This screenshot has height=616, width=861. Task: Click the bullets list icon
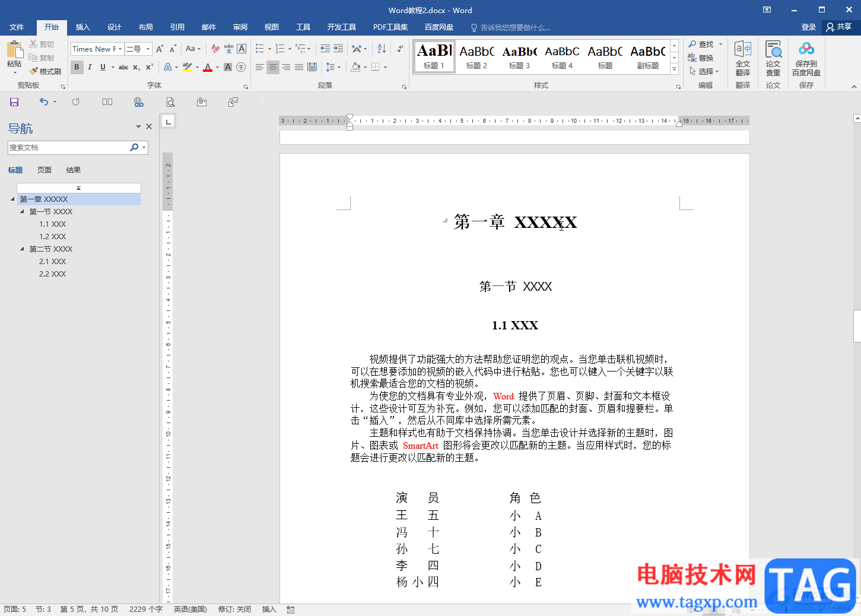pyautogui.click(x=260, y=49)
